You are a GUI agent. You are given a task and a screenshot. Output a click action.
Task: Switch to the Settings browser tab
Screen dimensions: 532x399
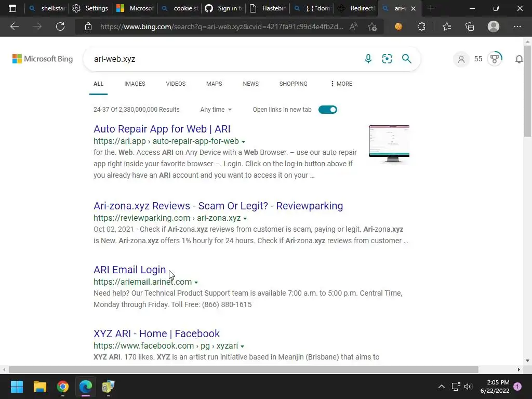(90, 8)
